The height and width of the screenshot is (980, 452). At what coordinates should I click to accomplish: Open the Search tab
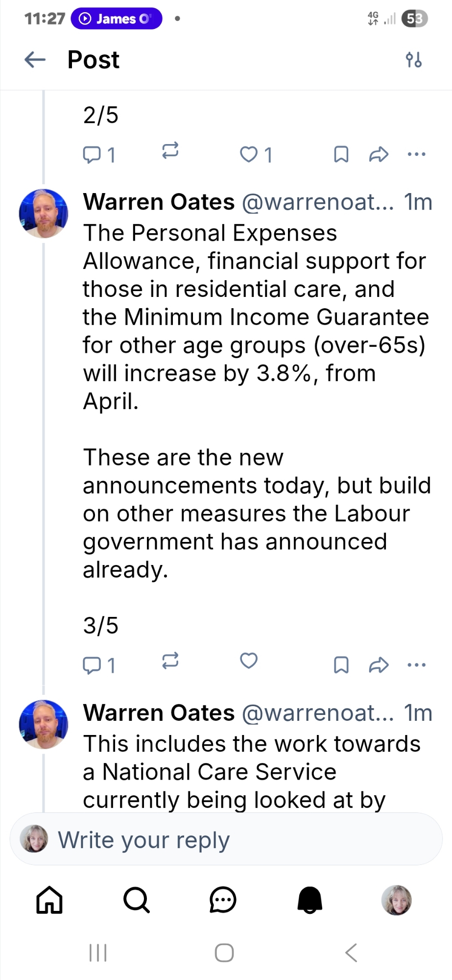(136, 900)
